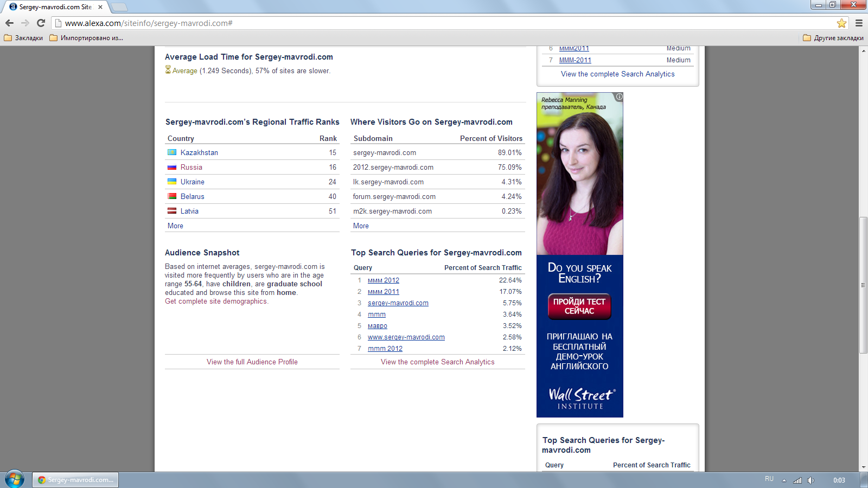Go back with the browser back arrow

[x=9, y=23]
